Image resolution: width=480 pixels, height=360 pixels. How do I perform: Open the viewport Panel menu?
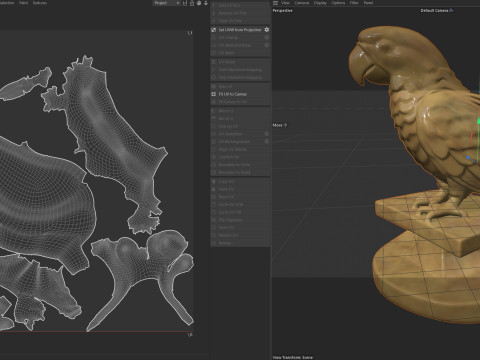(368, 3)
